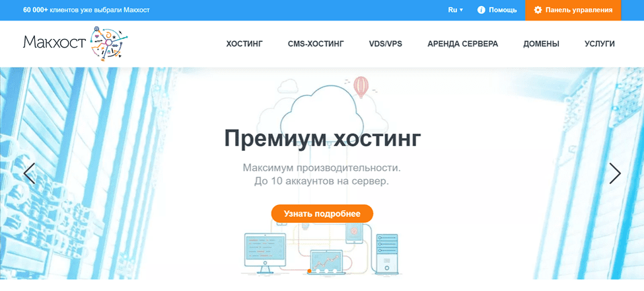Viewport: 644px width, 291px height.
Task: Open the Помощь help link
Action: [503, 10]
